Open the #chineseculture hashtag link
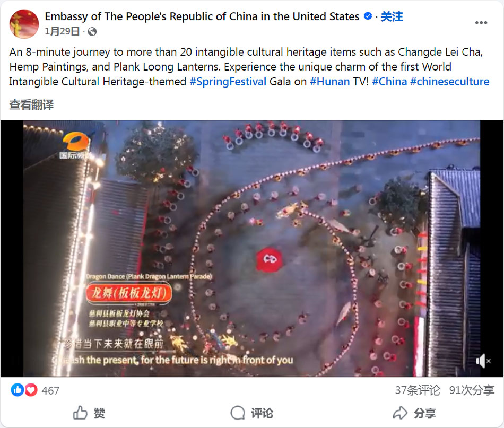The width and height of the screenshot is (504, 428). point(450,82)
